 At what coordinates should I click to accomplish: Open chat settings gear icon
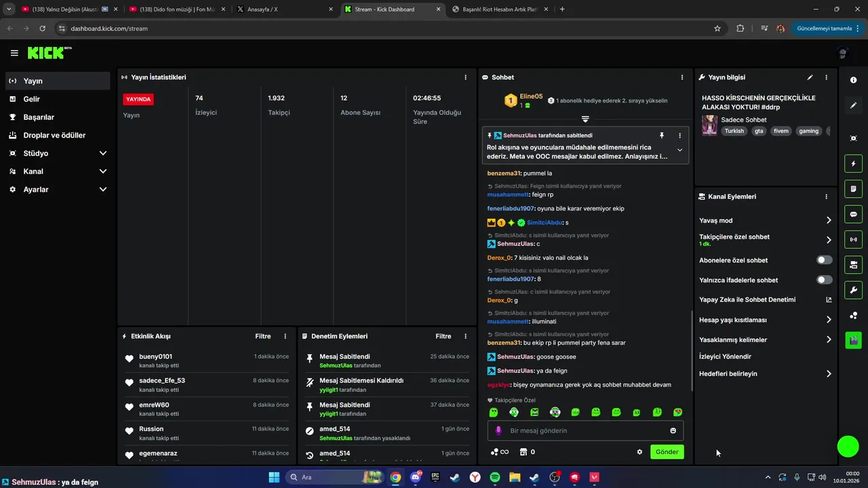(639, 452)
